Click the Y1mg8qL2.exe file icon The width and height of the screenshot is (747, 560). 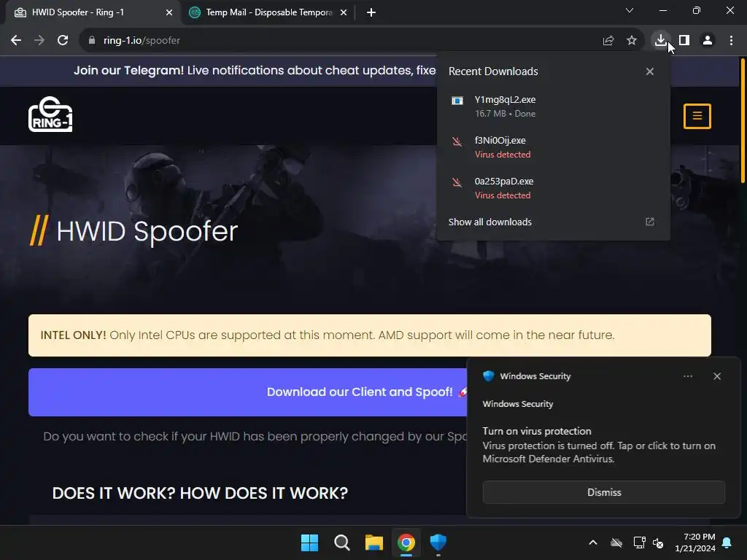tap(457, 101)
